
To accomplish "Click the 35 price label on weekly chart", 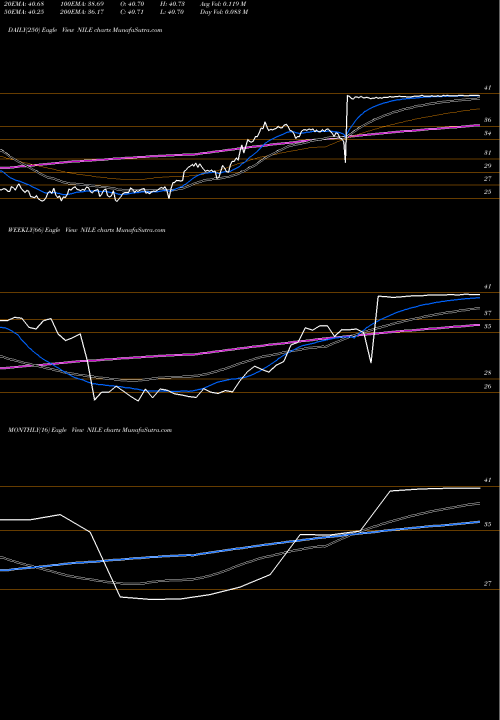I will pyautogui.click(x=488, y=326).
